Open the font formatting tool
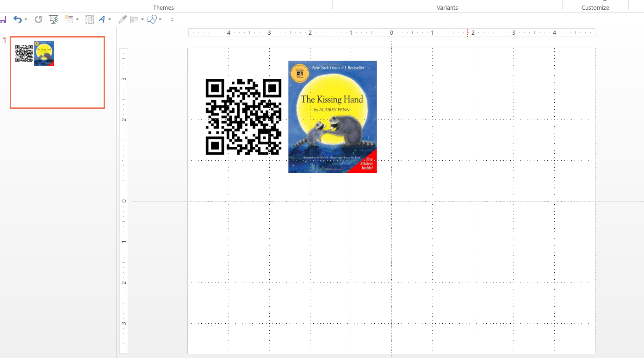 [101, 19]
